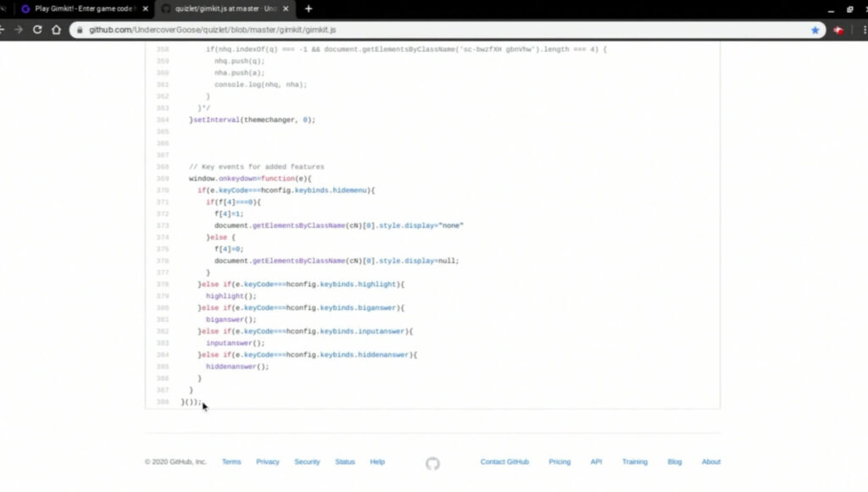Open the Contact GitHub link

coord(504,462)
